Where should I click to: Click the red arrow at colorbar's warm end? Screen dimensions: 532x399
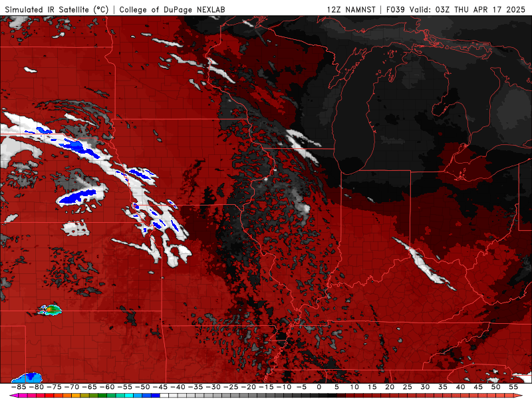click(519, 396)
